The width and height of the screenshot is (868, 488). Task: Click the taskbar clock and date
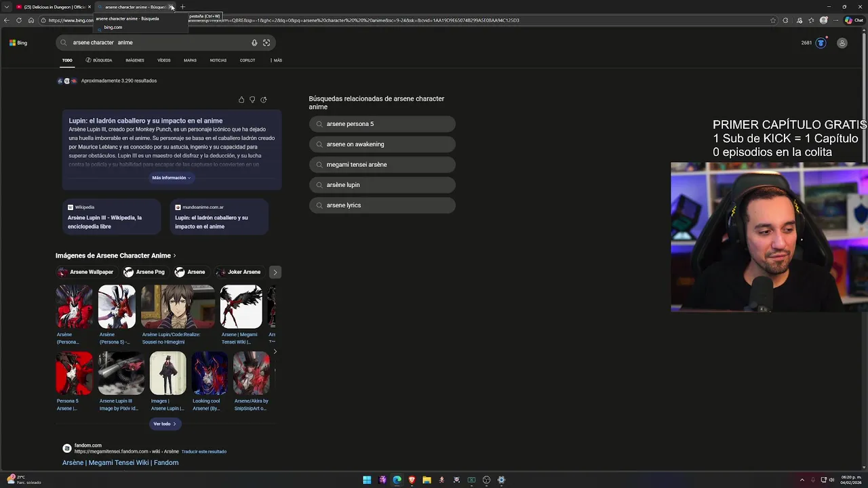[850, 480]
